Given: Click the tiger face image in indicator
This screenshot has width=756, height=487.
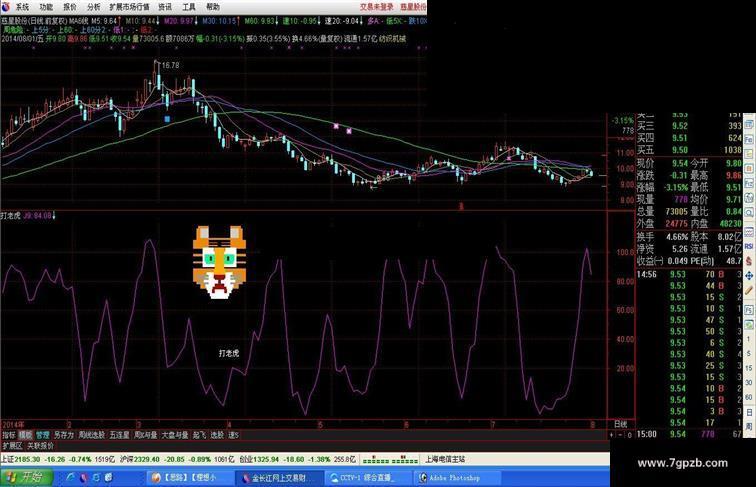Looking at the screenshot, I should [x=219, y=262].
